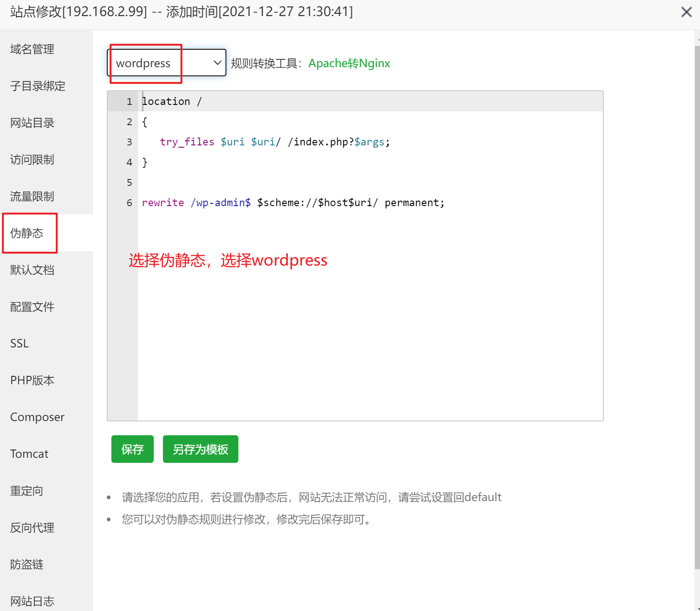This screenshot has height=611, width=700.
Task: Select the 访问限制 tab
Action: pos(46,159)
